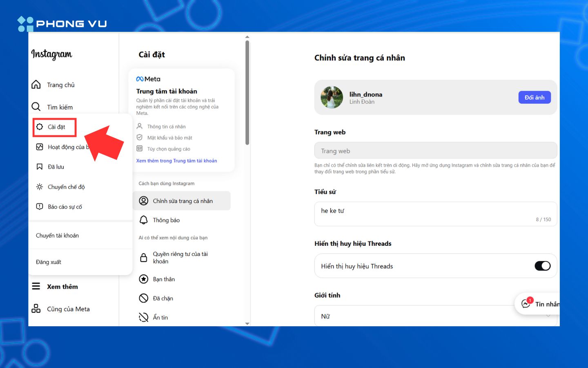Open Quyền riêng tư của tài khoản

180,258
